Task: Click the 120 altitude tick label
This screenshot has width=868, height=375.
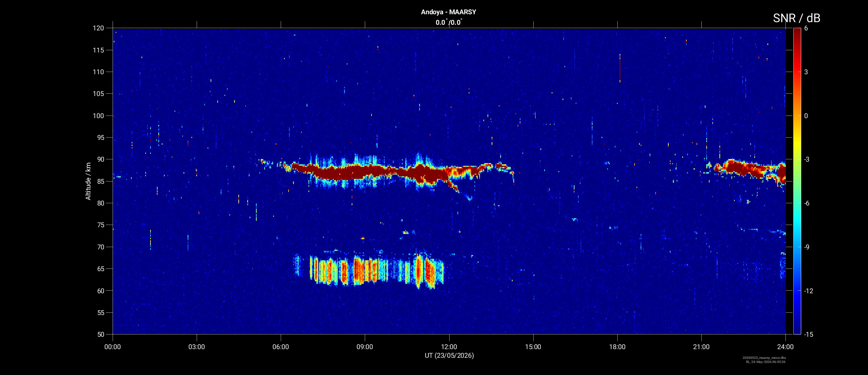Action: (x=98, y=28)
